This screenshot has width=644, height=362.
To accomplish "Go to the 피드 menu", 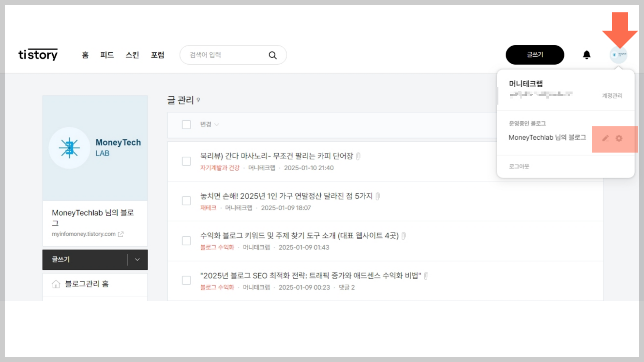I will pyautogui.click(x=107, y=55).
